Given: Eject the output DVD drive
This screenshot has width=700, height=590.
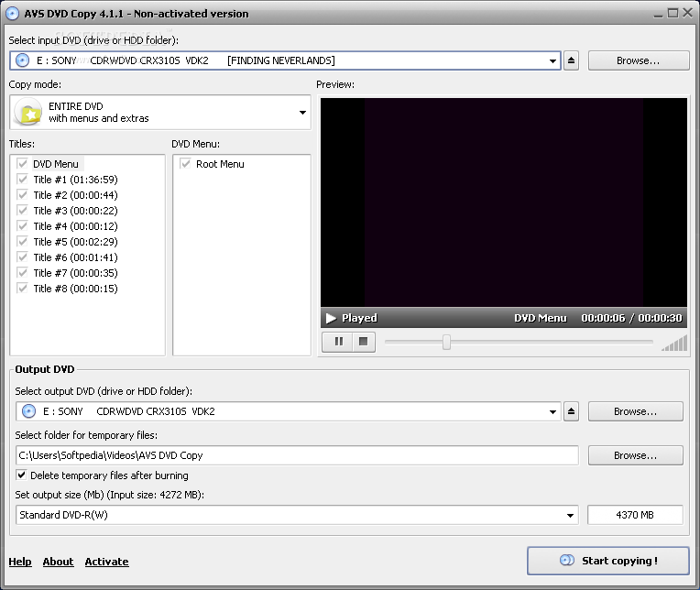Looking at the screenshot, I should (571, 411).
